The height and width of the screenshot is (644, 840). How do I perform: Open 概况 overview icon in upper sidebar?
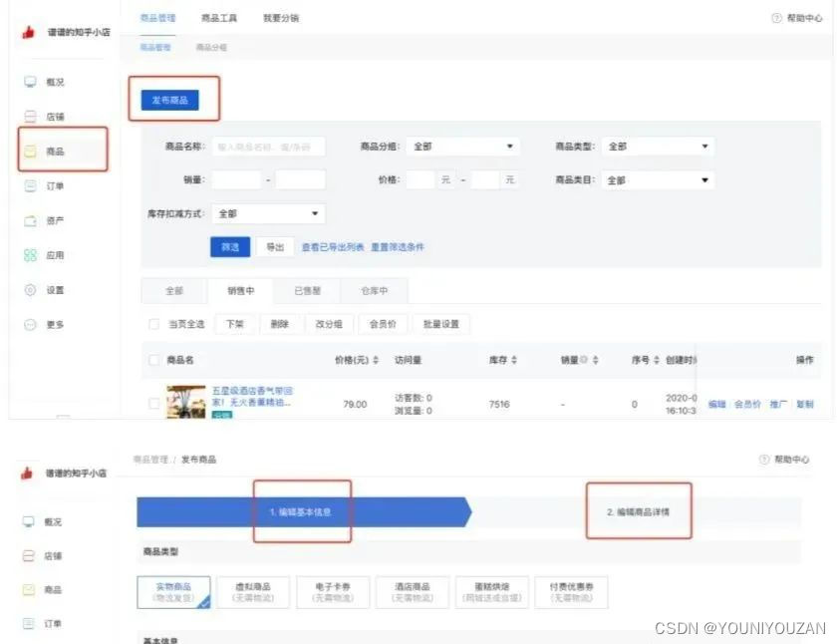pos(30,82)
